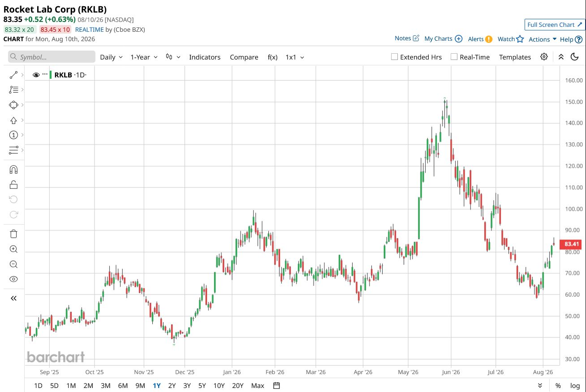Open the Actions dropdown menu
This screenshot has height=392, width=586.
click(543, 39)
